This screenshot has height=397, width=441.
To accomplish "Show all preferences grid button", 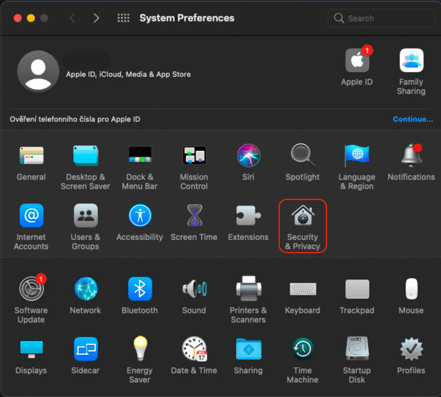I will (x=123, y=18).
